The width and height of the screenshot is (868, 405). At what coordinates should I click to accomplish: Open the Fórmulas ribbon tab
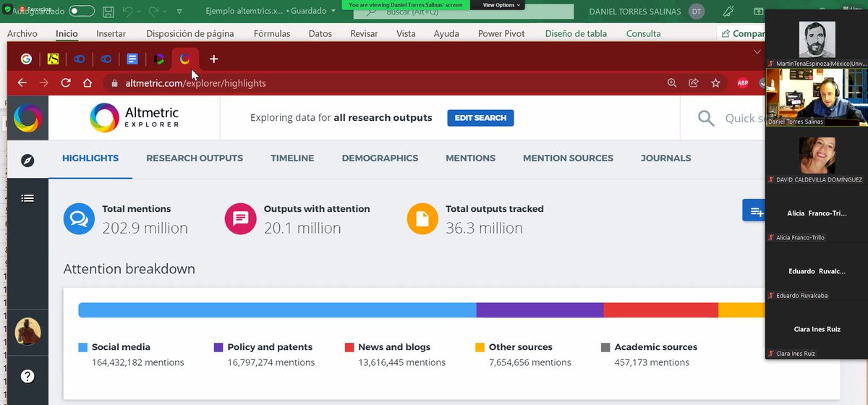tap(272, 33)
